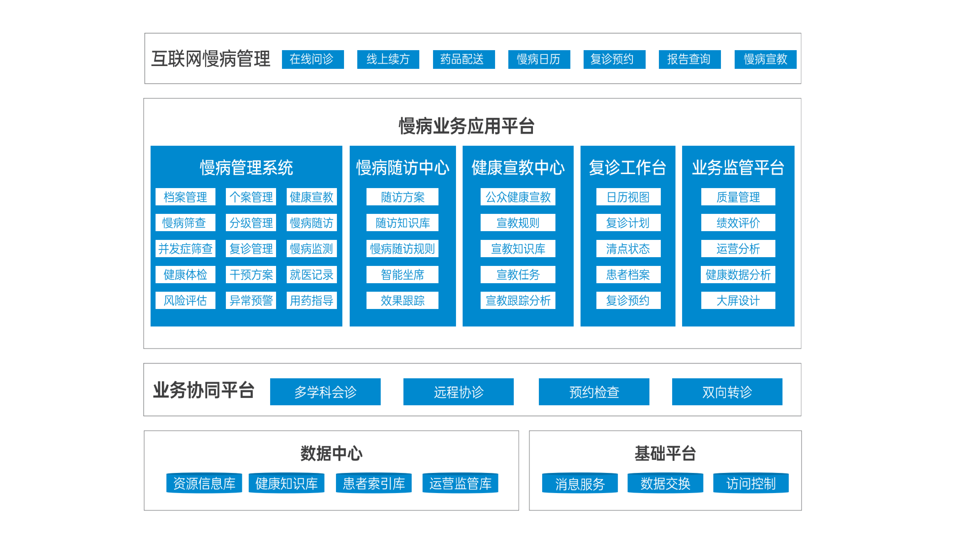Open the 数据交换 service cylinder
Screen dimensions: 970x560
665,483
